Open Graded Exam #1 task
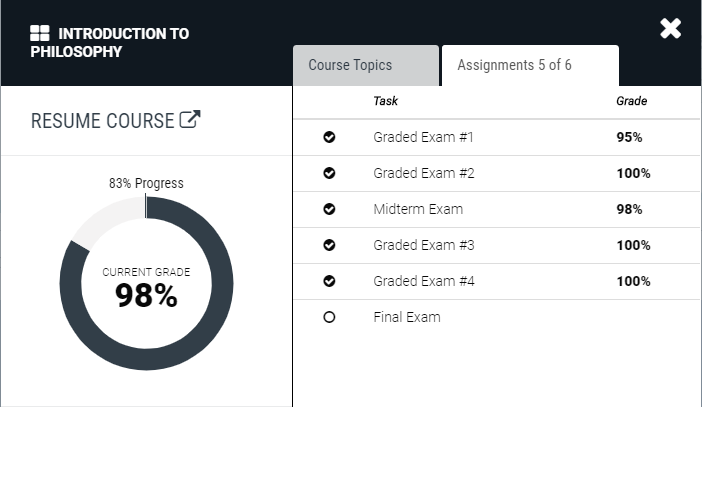Screen dimensions: 705x502 pos(424,137)
